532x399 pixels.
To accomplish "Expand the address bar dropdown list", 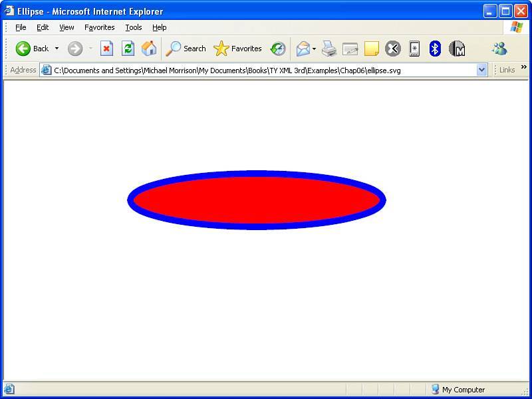I will (x=481, y=70).
